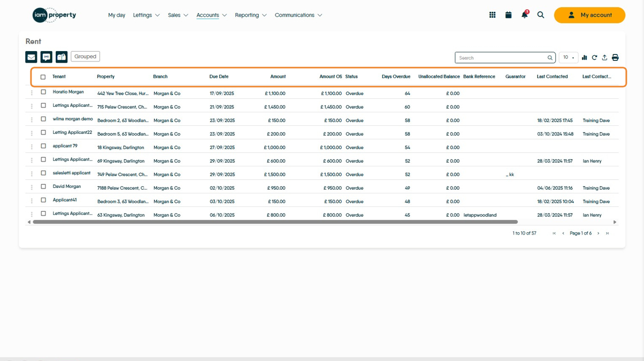Image resolution: width=644 pixels, height=361 pixels.
Task: Select the Horatio Morgan row checkbox
Action: point(43,93)
